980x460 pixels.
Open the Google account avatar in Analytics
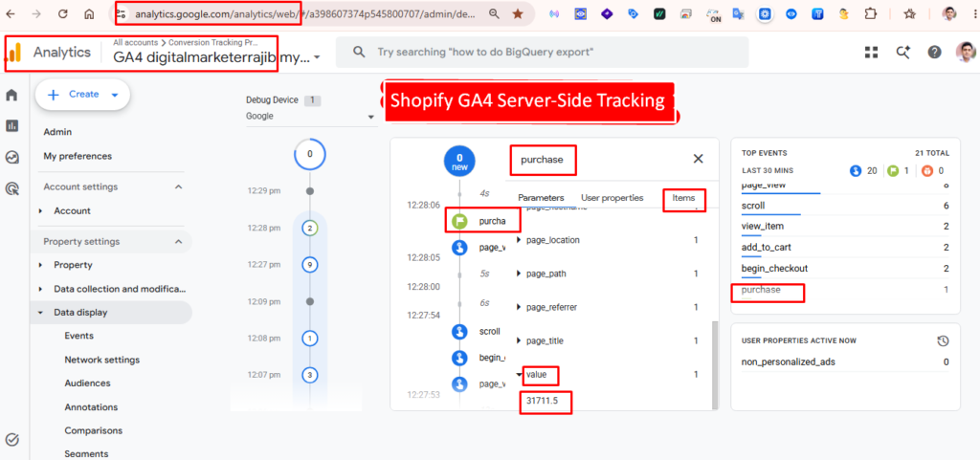click(x=966, y=52)
